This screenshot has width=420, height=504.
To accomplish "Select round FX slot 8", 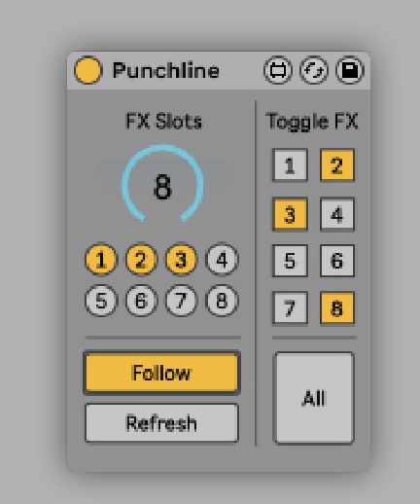I will [222, 301].
